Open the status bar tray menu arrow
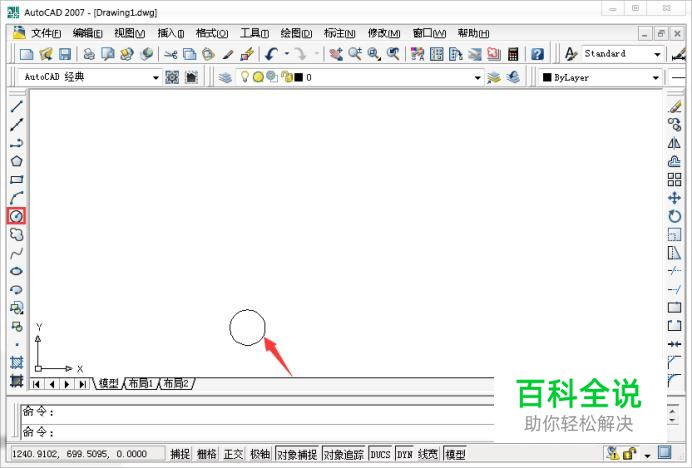Image resolution: width=692 pixels, height=468 pixels. pos(647,455)
